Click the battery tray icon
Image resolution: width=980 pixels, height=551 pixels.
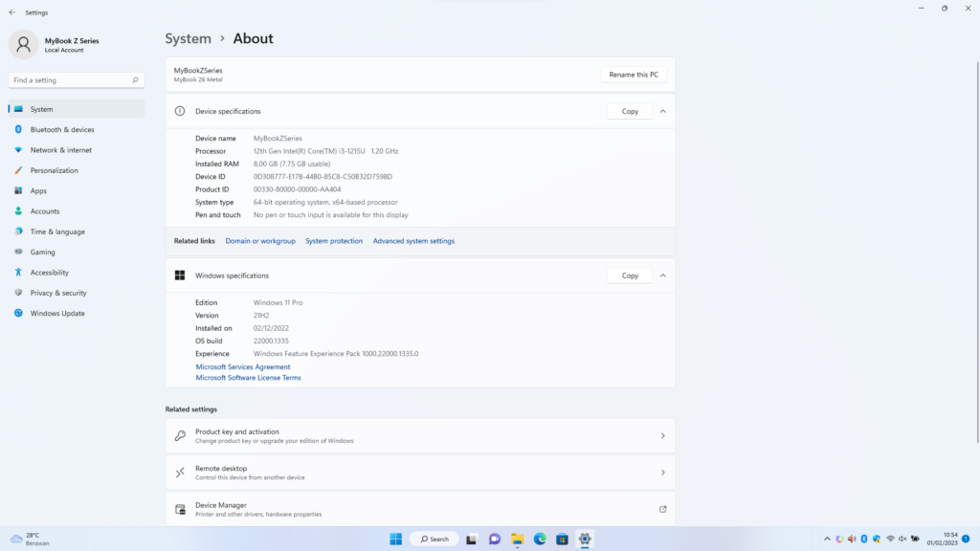[915, 540]
